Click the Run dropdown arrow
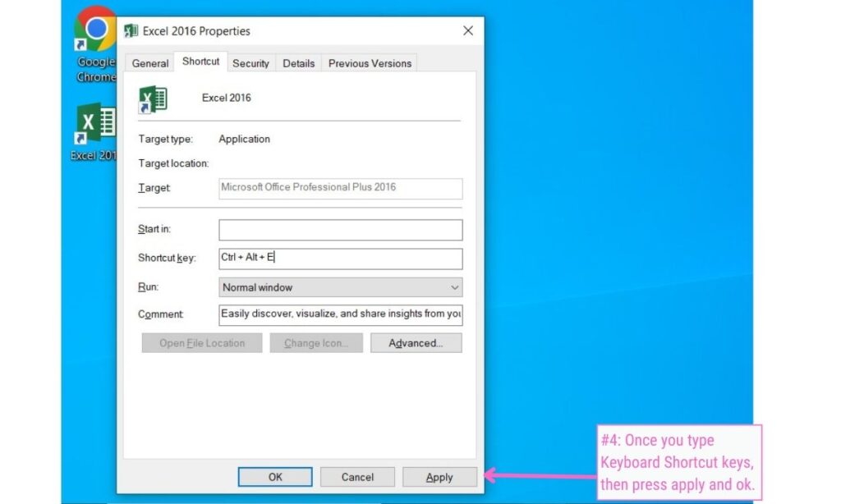This screenshot has height=504, width=841. click(454, 286)
